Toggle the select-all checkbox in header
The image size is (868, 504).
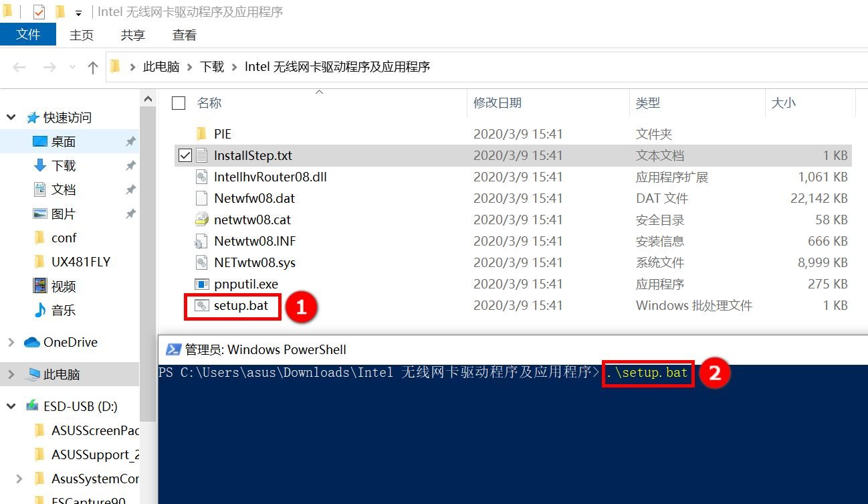(179, 102)
